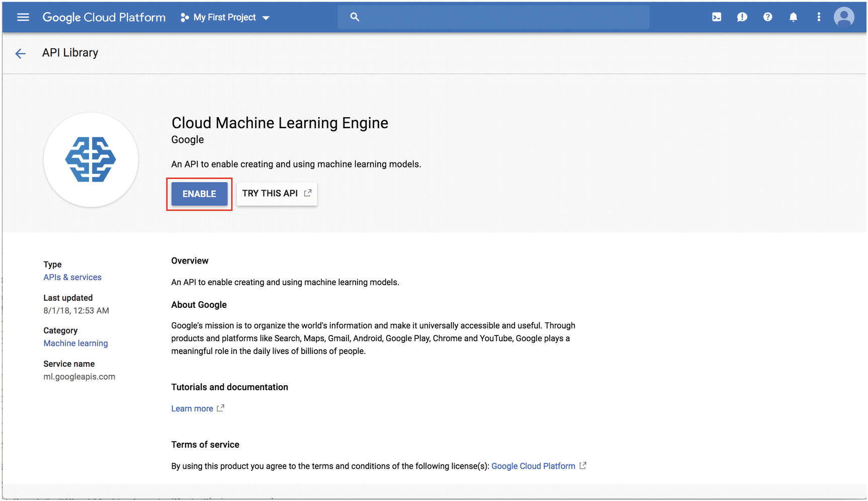This screenshot has height=501, width=868.
Task: Click the search magnifier icon
Action: [355, 16]
